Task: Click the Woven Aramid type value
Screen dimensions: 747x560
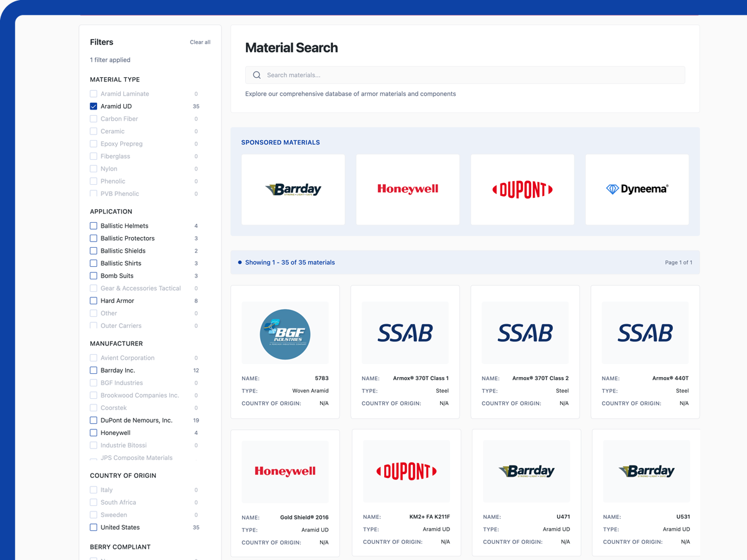Action: 311,391
